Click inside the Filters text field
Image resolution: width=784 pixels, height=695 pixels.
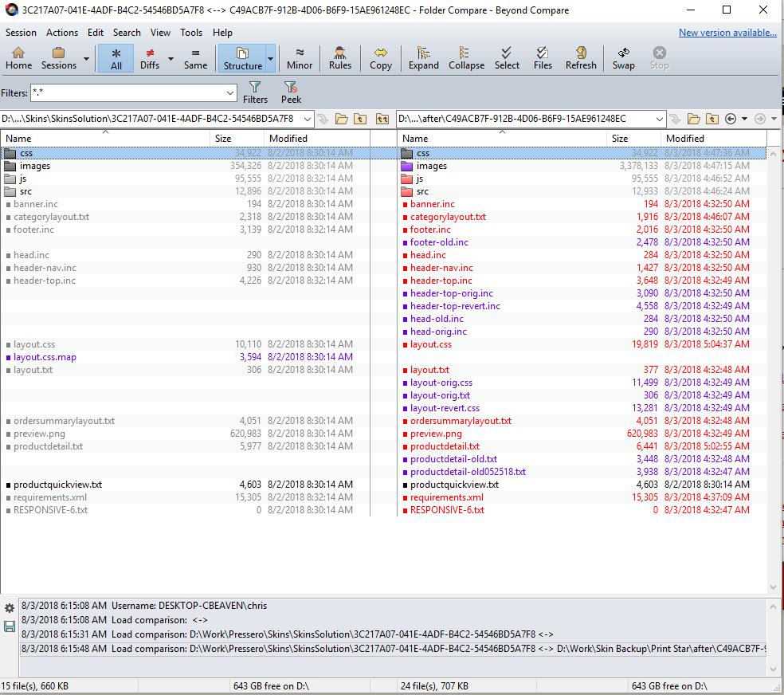coord(127,93)
